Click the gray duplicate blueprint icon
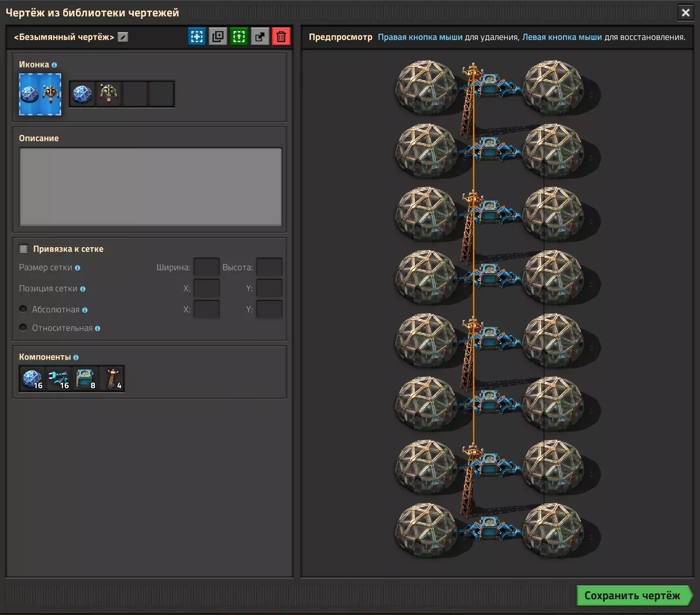 point(218,36)
